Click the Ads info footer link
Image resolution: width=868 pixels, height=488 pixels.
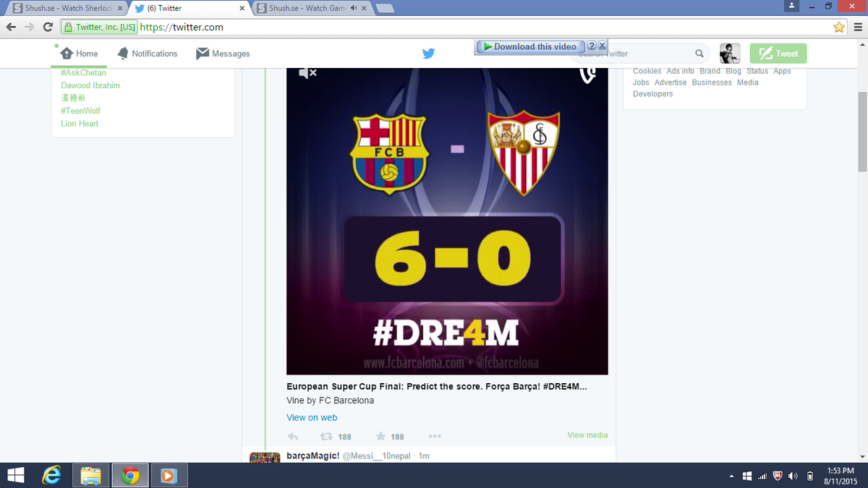pos(680,71)
